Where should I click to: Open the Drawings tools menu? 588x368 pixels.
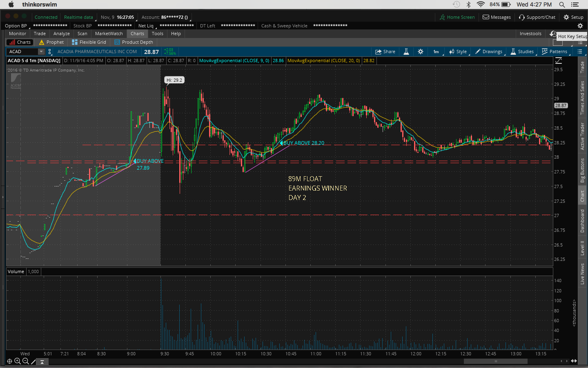click(x=488, y=52)
